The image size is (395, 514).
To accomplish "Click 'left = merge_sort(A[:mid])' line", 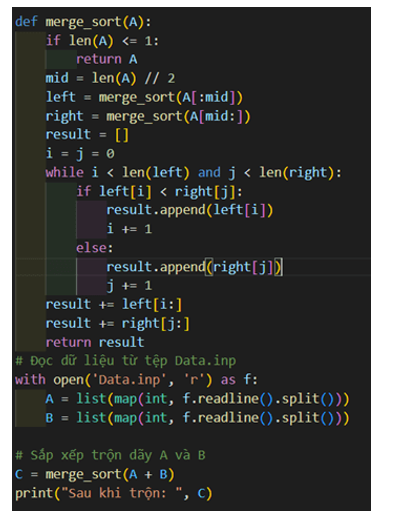I will [x=144, y=97].
